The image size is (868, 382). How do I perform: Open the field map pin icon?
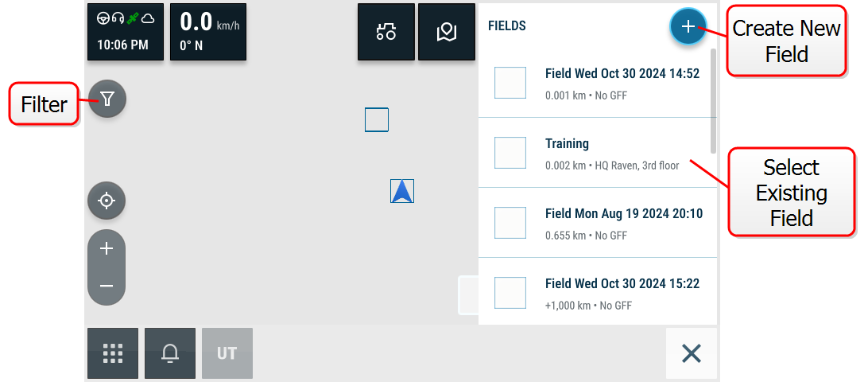tap(446, 32)
